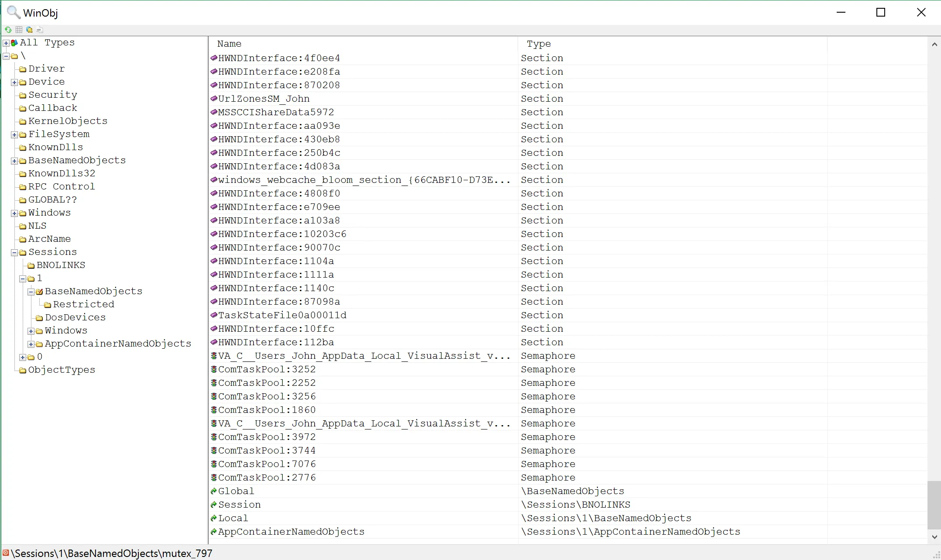
Task: Collapse the Sessions tree node
Action: pos(14,253)
